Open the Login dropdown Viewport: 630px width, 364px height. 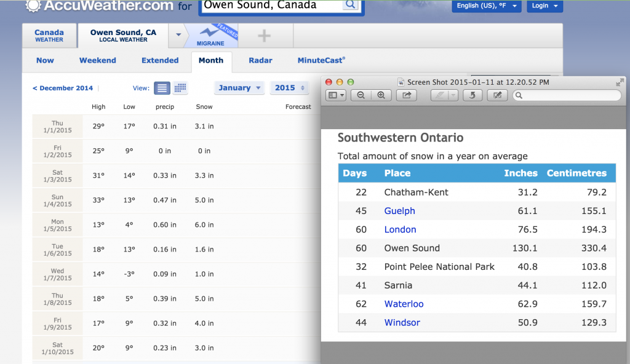pos(545,6)
